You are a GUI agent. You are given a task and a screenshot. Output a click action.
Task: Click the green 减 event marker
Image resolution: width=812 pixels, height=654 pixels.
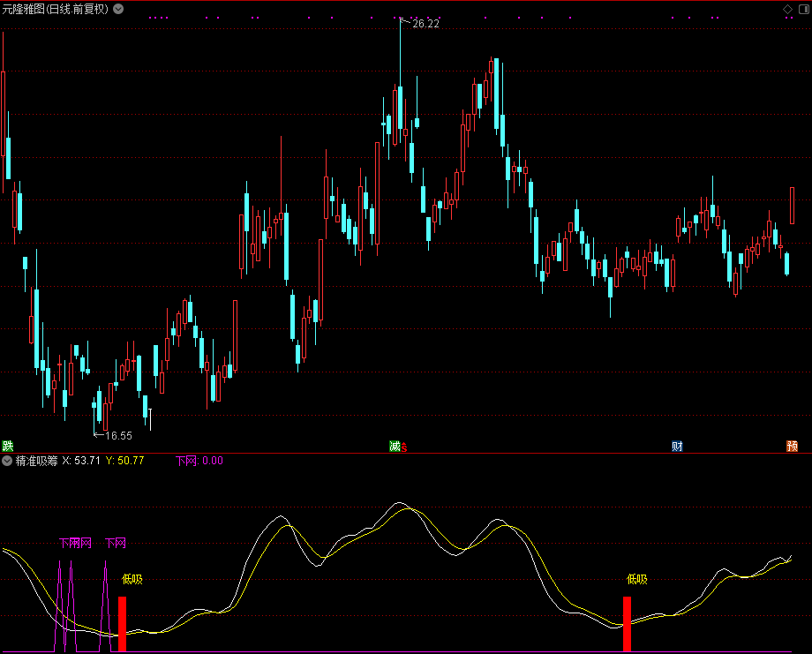pos(395,447)
